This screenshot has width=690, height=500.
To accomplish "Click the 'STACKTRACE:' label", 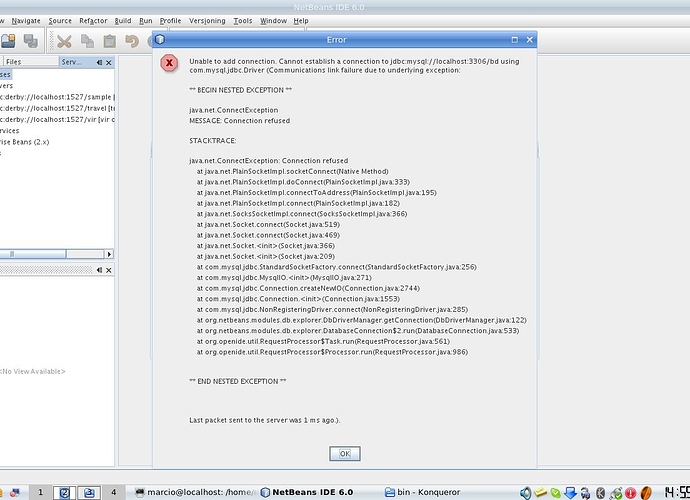I will [x=213, y=140].
